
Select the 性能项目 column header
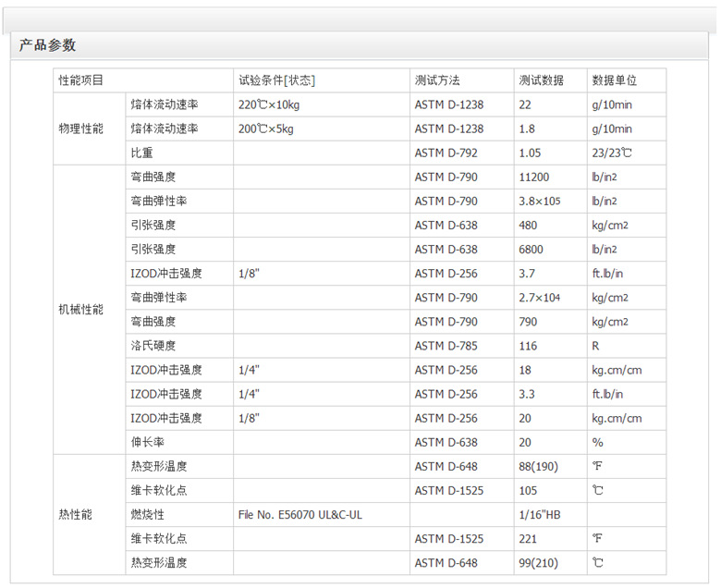pos(143,80)
